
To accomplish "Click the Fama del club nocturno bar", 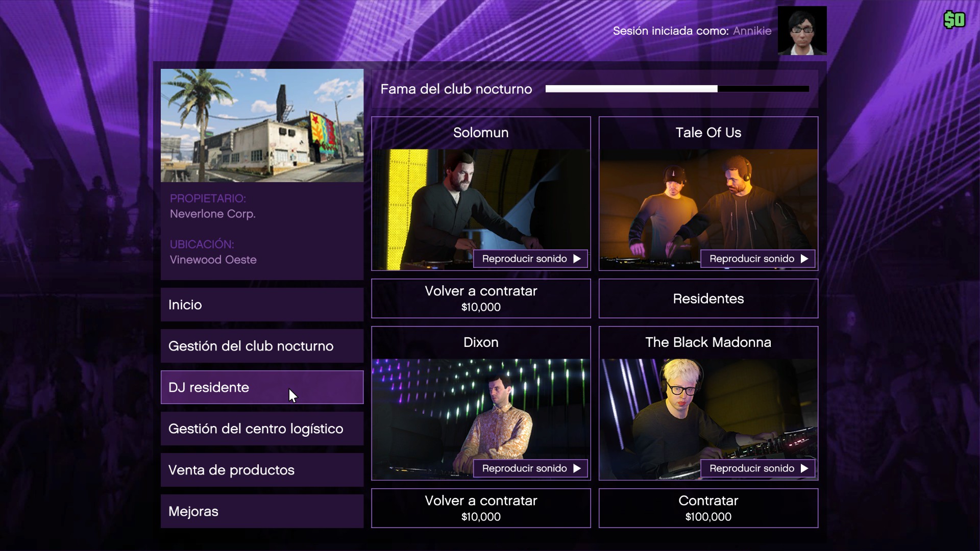I will tap(677, 89).
